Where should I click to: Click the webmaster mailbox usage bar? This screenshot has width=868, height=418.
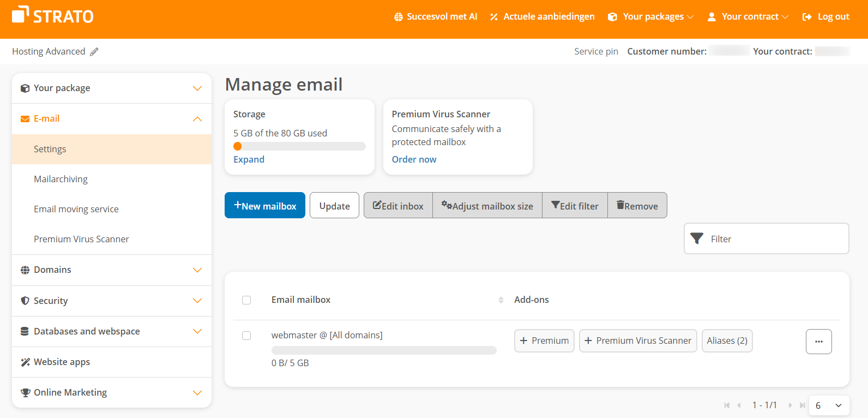(x=384, y=350)
